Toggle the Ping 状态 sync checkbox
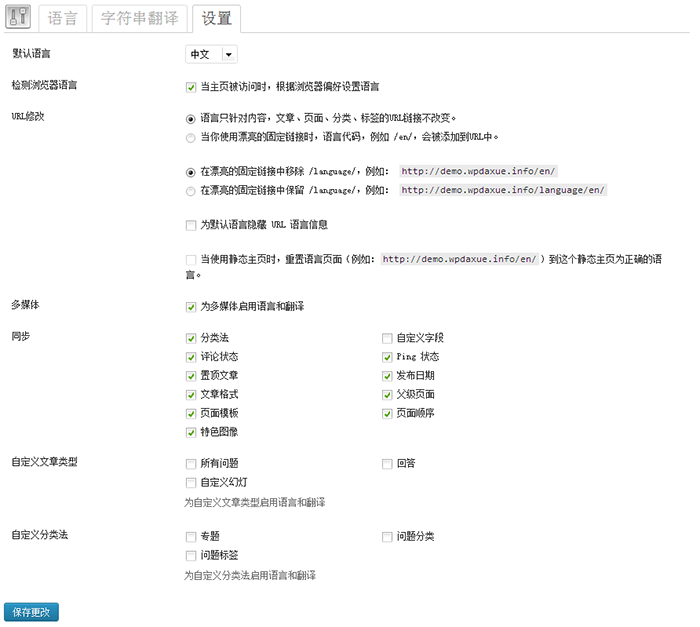This screenshot has height=627, width=700. pos(387,357)
